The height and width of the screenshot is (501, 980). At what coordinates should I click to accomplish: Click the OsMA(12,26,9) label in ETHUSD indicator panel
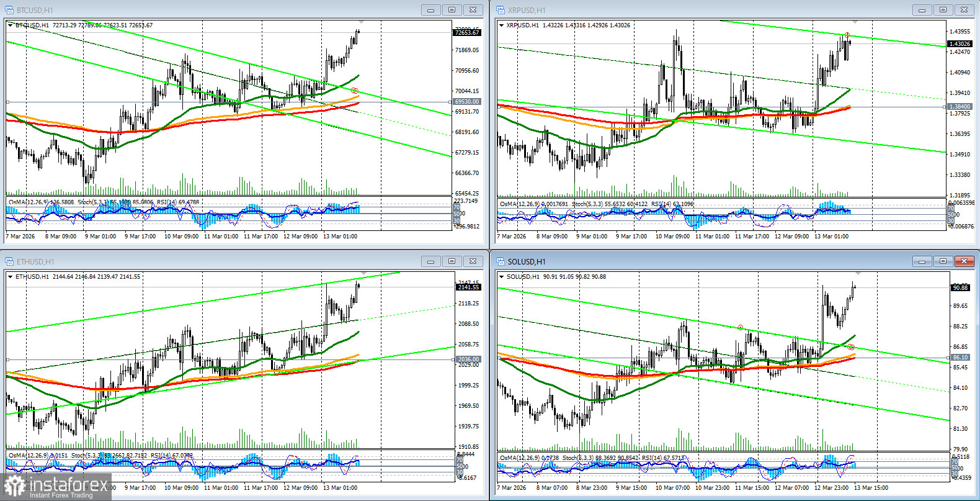(29, 456)
